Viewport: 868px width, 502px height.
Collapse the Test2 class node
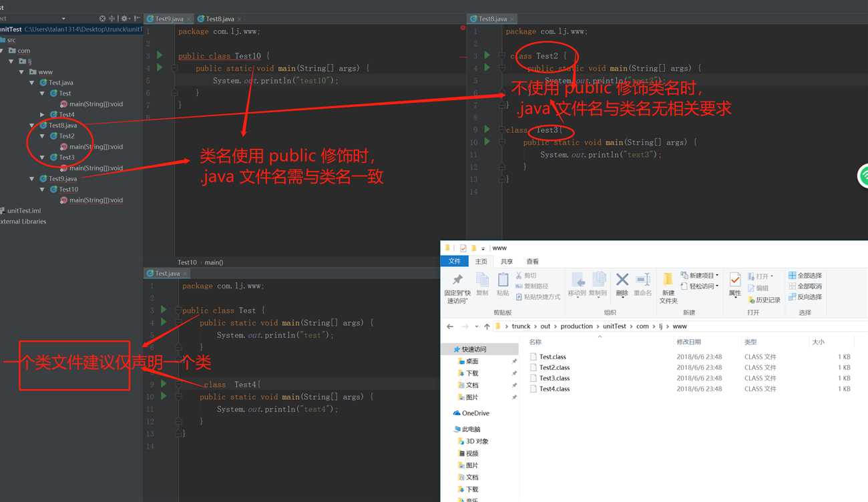43,136
